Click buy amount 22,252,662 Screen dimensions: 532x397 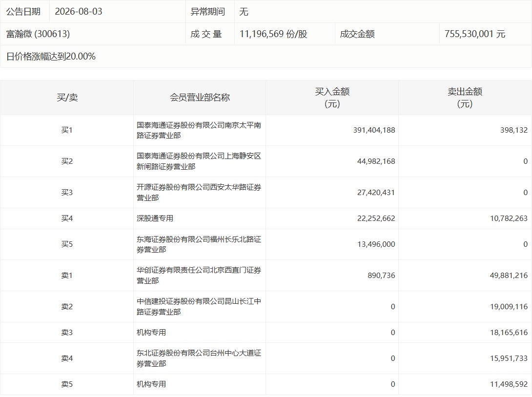(376, 218)
